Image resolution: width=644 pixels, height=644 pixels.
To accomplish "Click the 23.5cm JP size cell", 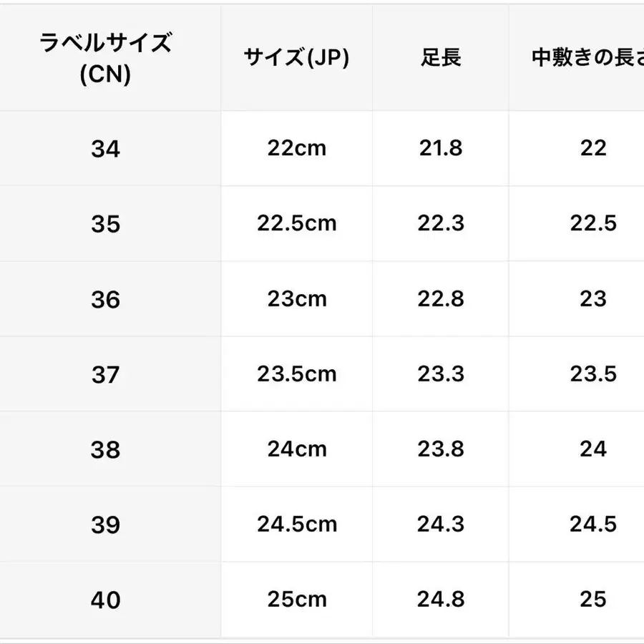I will point(296,374).
